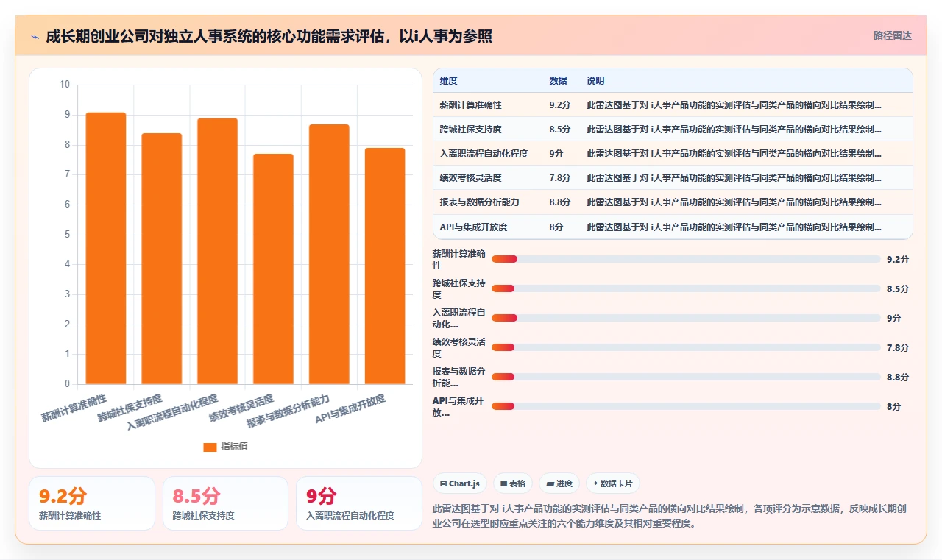
Task: Click the 跨城社保支持度 progress bar
Action: 686,288
